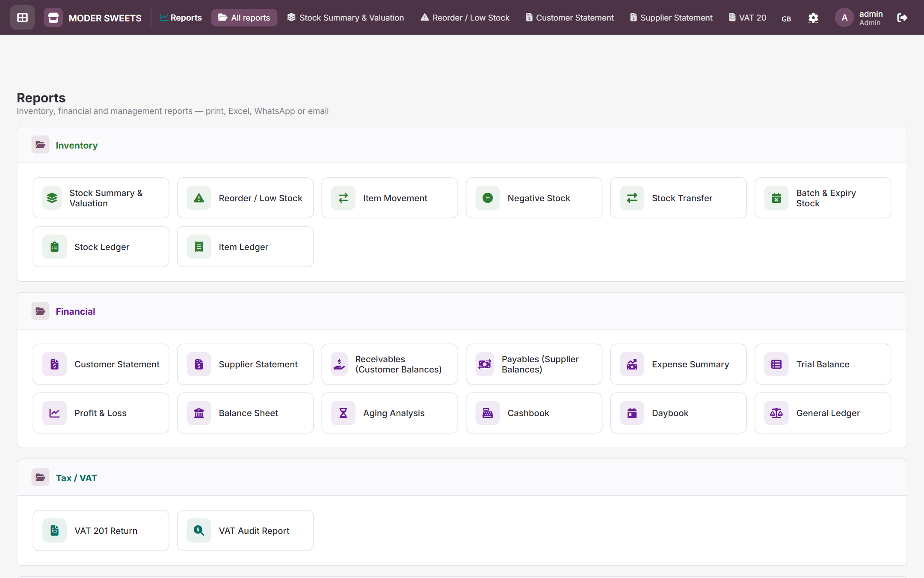Click the Daybook calendar icon
The image size is (924, 578).
pos(632,413)
